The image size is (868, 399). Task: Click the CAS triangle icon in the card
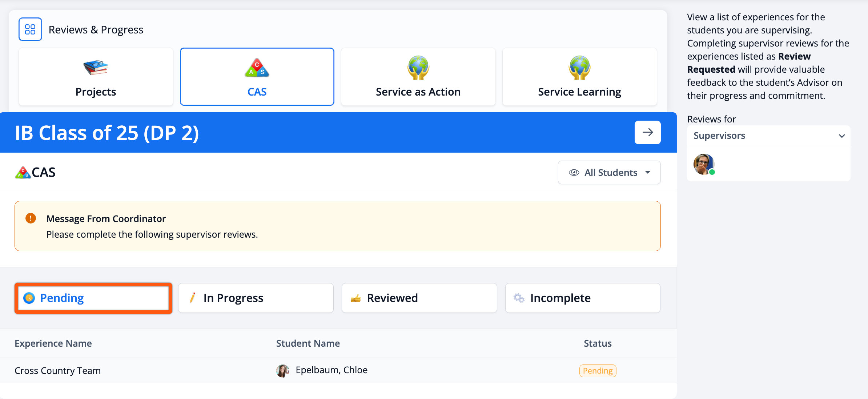coord(257,68)
